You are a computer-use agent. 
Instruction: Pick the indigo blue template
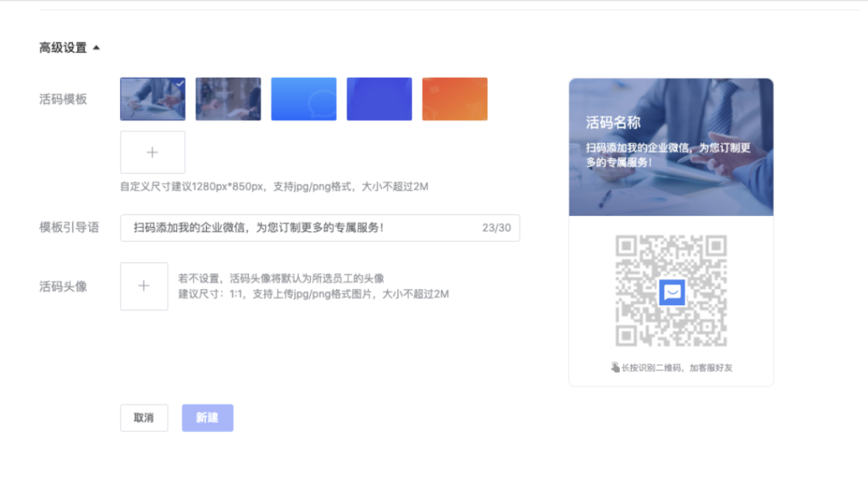(x=379, y=99)
